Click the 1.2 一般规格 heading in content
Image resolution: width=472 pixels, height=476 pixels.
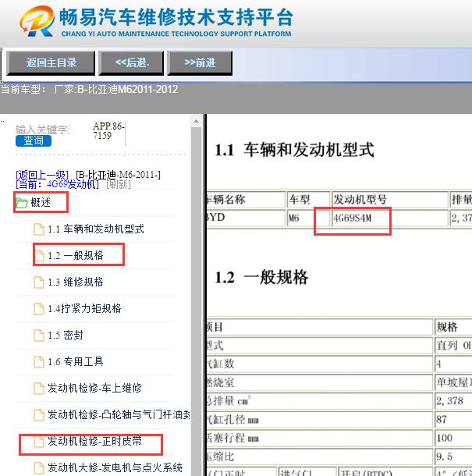[261, 278]
